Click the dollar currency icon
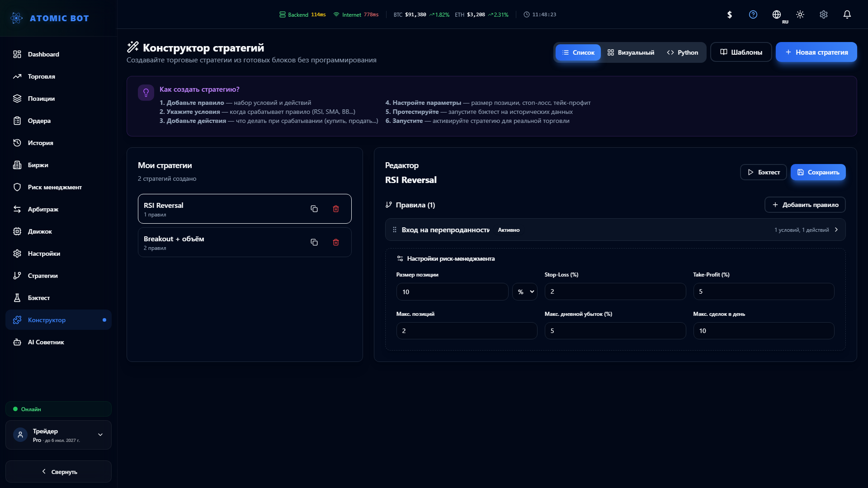Screen dimensions: 868x488 (730, 14)
